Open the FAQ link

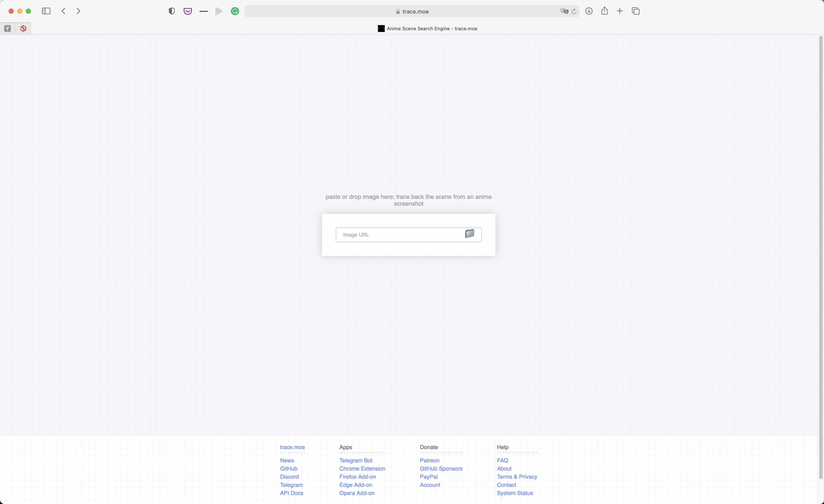pyautogui.click(x=502, y=460)
